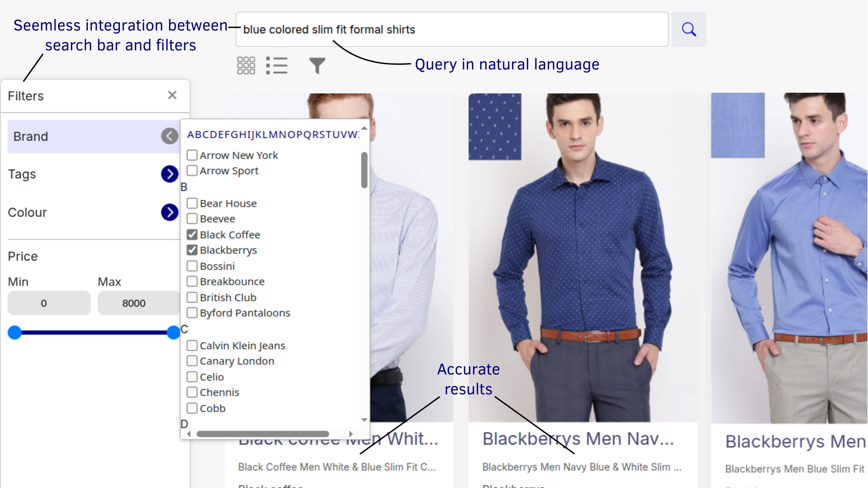Select the Tags filter row
The image size is (868, 488).
coord(93,174)
